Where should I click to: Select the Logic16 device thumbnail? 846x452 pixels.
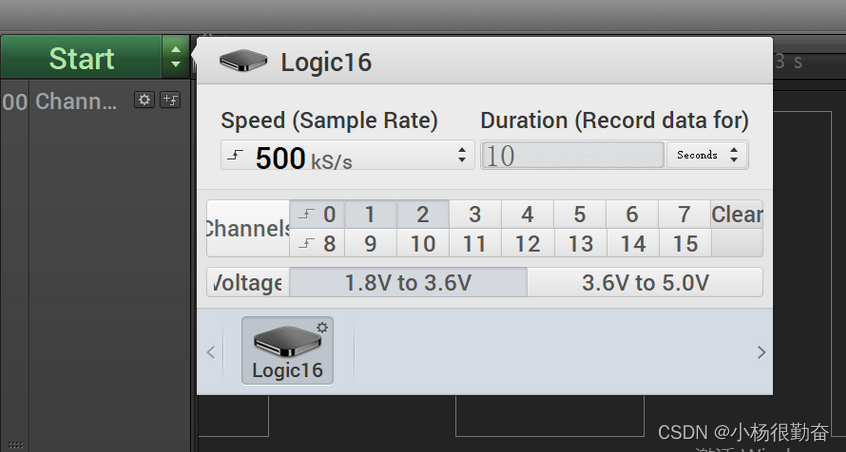[287, 351]
